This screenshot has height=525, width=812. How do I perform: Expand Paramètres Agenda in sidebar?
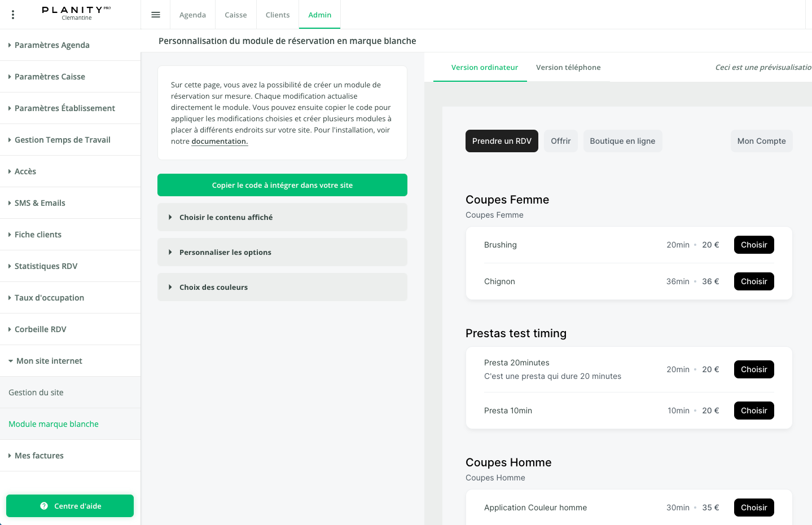(x=52, y=45)
